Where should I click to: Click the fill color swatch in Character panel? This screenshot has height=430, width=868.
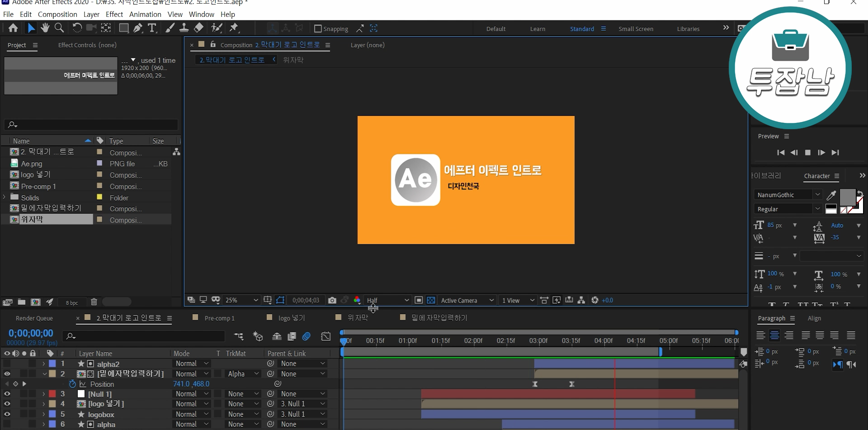pyautogui.click(x=847, y=197)
